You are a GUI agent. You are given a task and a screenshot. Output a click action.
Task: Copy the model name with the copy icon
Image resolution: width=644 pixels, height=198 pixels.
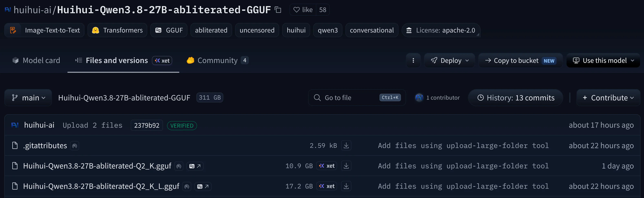[x=278, y=10]
